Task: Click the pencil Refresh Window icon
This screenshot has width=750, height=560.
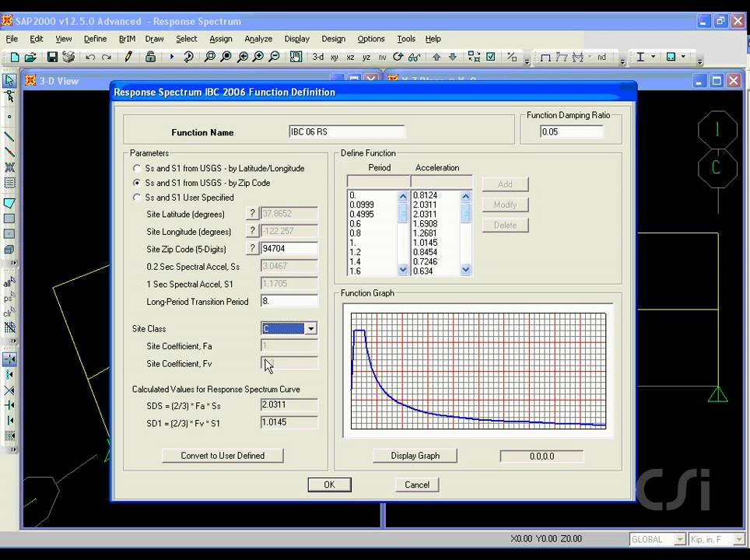Action: (128, 57)
